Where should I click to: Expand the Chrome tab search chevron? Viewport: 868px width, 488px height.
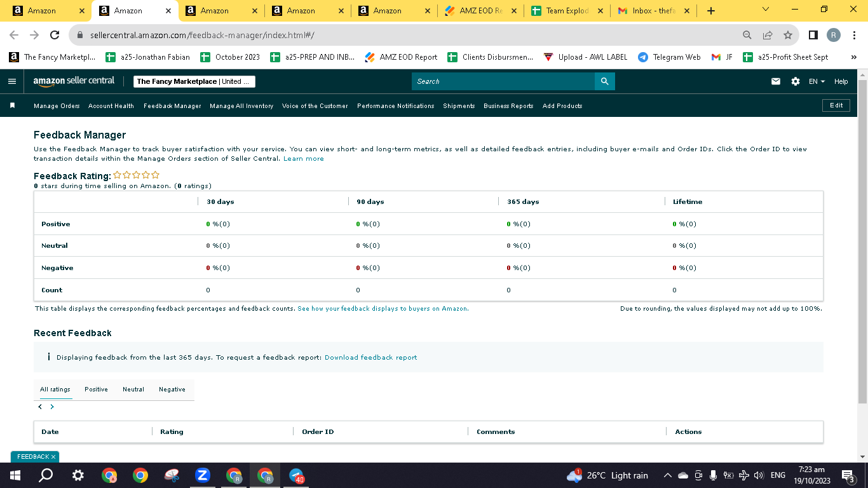click(765, 10)
